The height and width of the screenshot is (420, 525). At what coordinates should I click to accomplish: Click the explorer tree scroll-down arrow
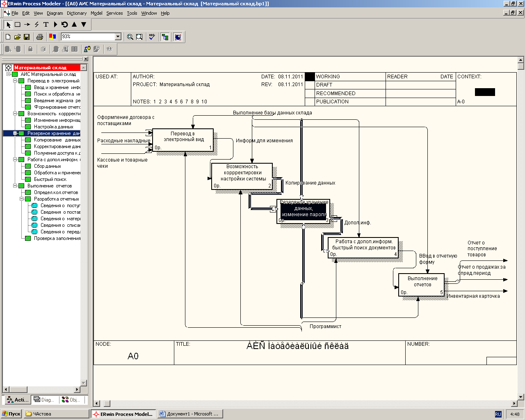[84, 383]
